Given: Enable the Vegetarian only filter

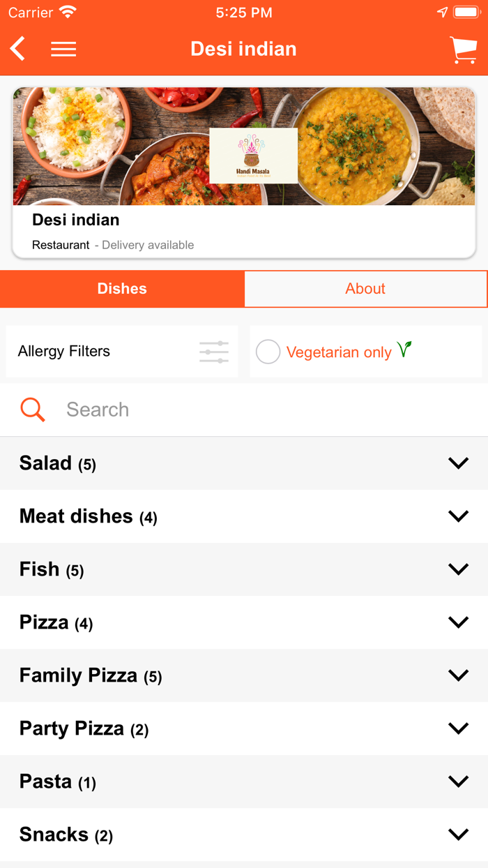Looking at the screenshot, I should (x=268, y=352).
